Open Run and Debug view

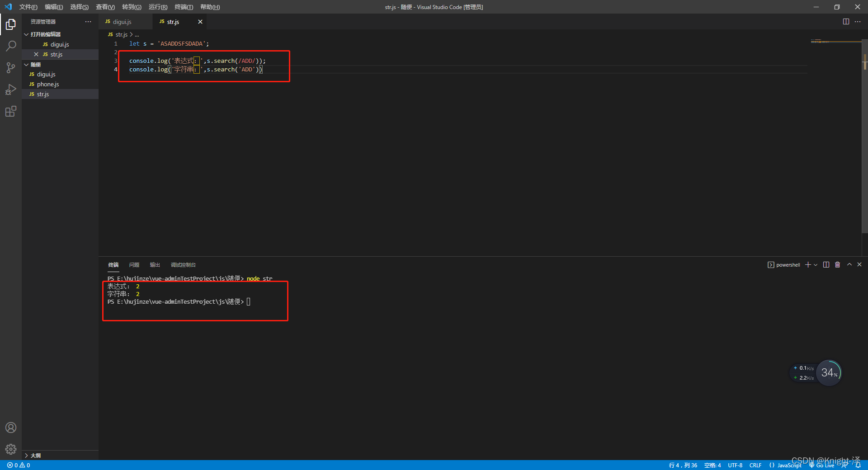pos(11,89)
